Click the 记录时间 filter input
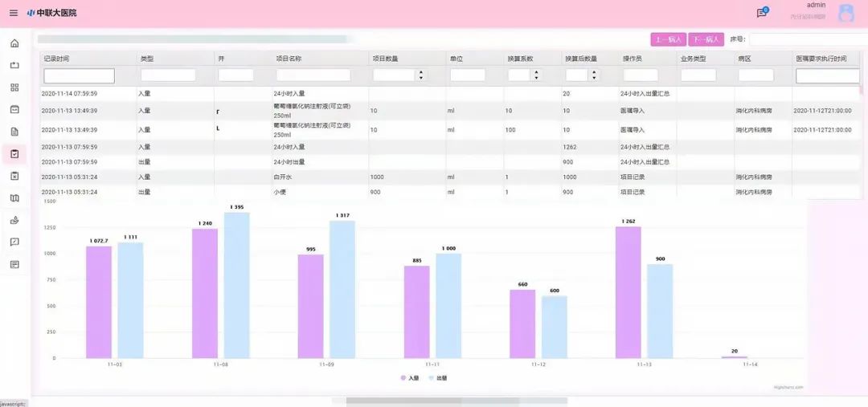The height and width of the screenshot is (407, 868). [x=79, y=75]
